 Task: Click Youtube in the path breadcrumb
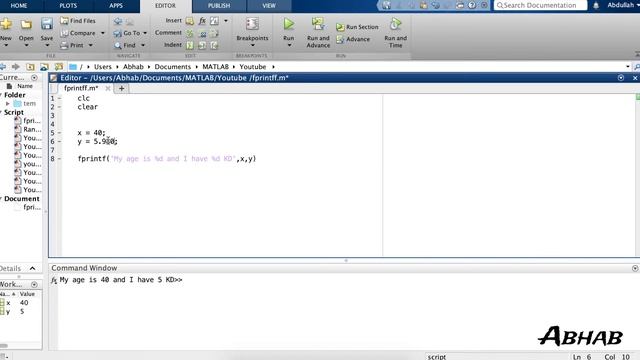coord(253,67)
